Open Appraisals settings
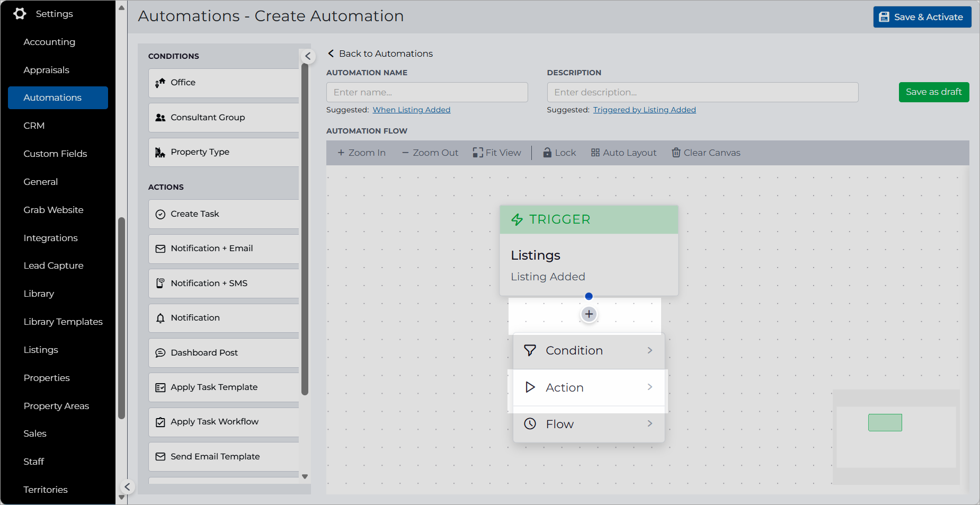Viewport: 980px width, 505px height. 47,70
